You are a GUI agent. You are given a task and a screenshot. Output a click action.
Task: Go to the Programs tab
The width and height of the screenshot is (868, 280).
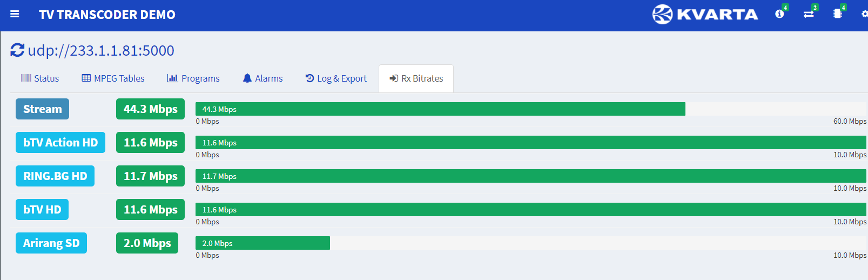pos(193,78)
